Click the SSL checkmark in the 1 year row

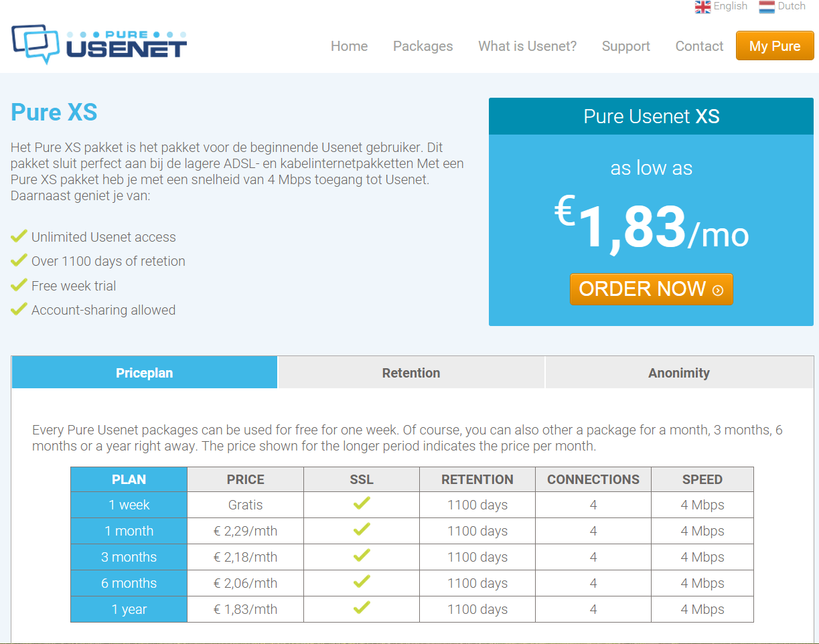(x=362, y=609)
